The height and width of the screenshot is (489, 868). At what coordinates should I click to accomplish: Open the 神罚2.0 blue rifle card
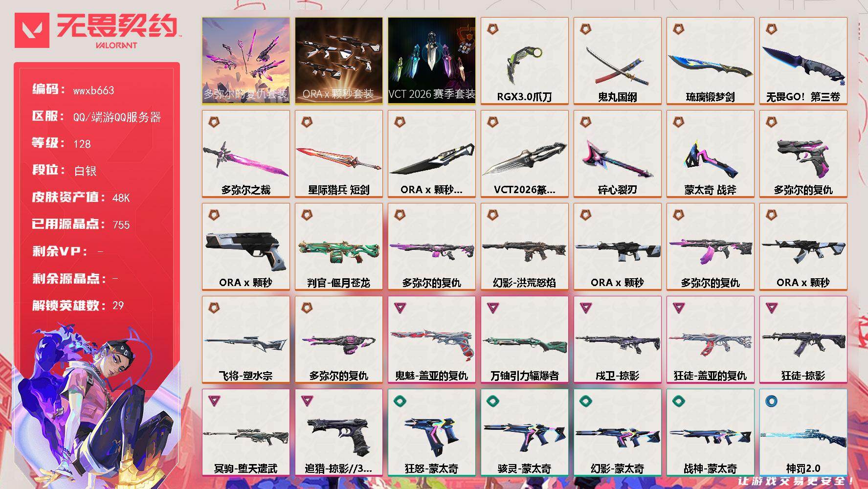pyautogui.click(x=803, y=432)
